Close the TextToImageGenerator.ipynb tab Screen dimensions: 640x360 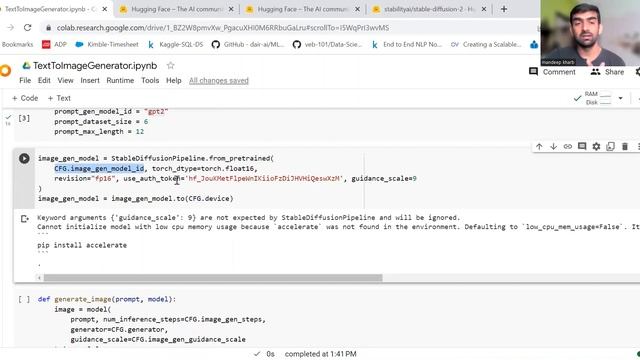(x=104, y=9)
